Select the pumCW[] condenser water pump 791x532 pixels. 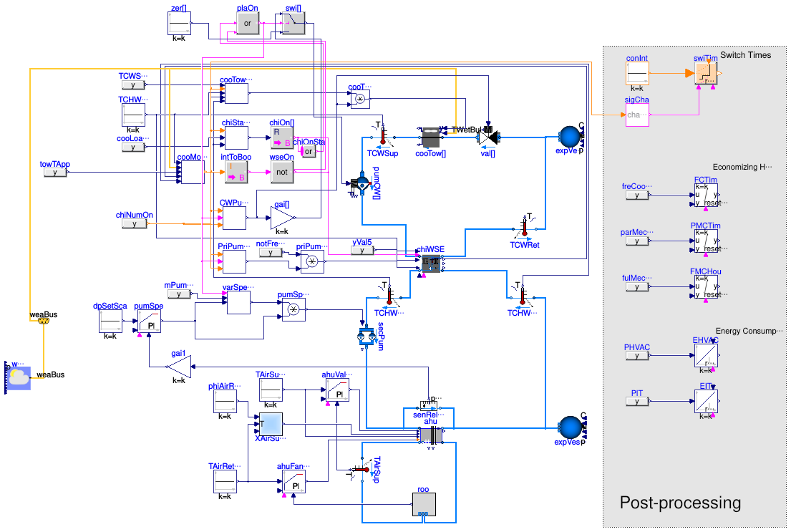362,183
